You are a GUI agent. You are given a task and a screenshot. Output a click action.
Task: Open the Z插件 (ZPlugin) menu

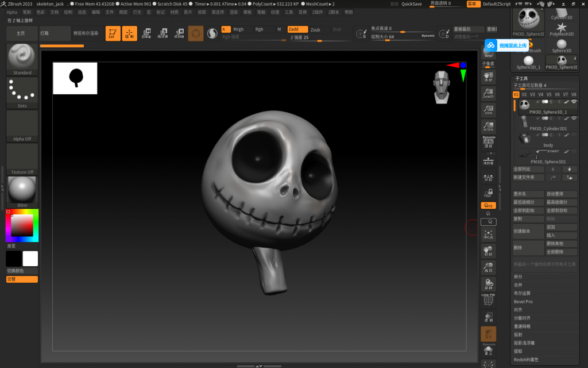[x=317, y=13]
